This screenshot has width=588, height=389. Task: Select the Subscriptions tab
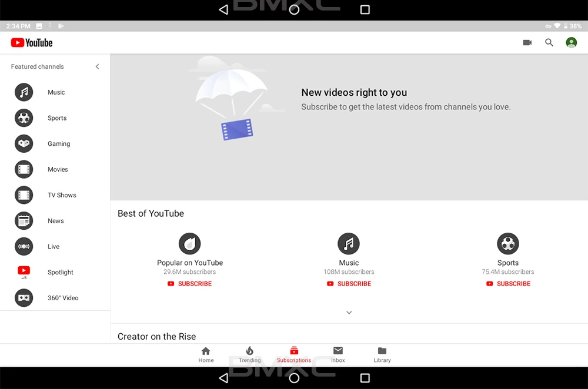click(x=294, y=355)
